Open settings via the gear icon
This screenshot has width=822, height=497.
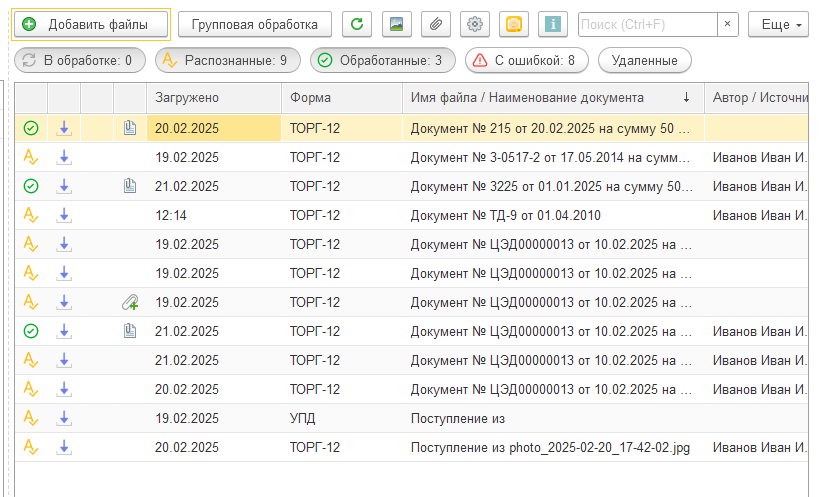[475, 24]
